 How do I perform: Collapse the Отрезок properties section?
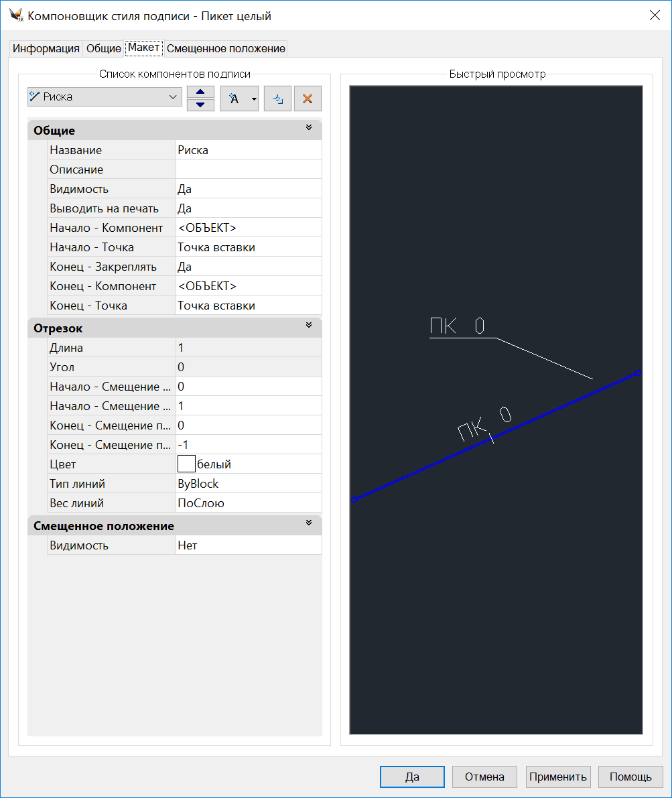[x=309, y=326]
